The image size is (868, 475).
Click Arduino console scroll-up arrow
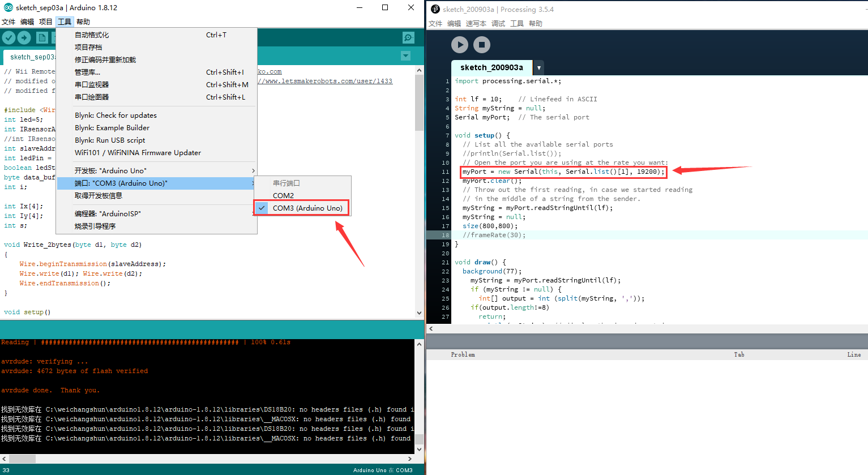[x=419, y=344]
